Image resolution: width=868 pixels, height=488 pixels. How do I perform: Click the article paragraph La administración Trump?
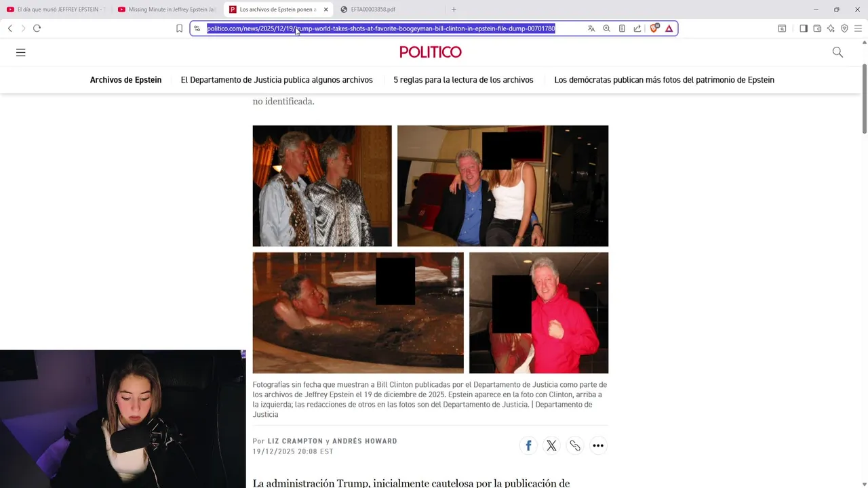pyautogui.click(x=411, y=483)
